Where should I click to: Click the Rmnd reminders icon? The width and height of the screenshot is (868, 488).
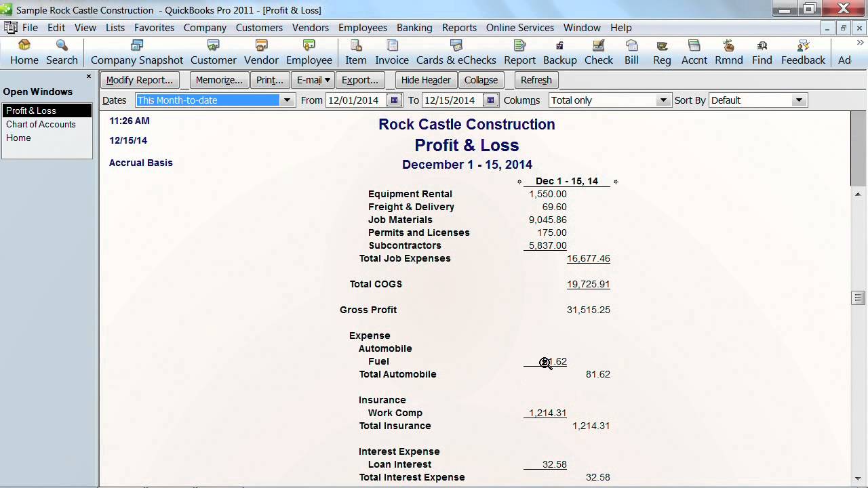(729, 52)
